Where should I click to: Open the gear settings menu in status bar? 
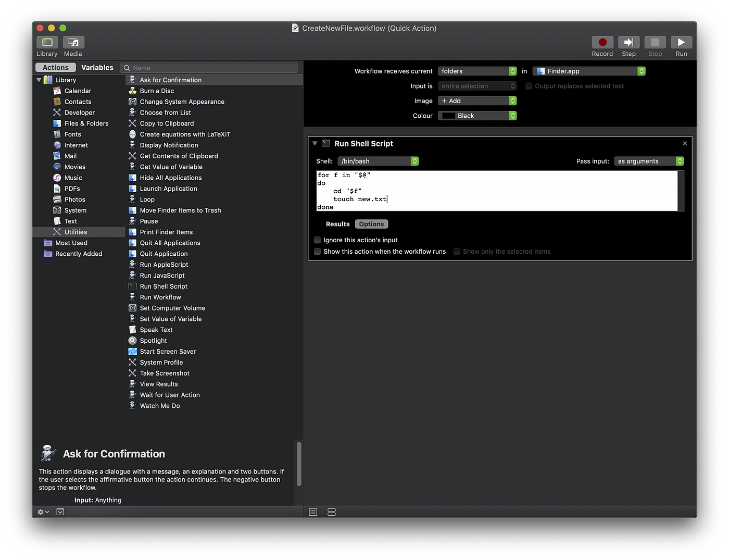(x=43, y=512)
